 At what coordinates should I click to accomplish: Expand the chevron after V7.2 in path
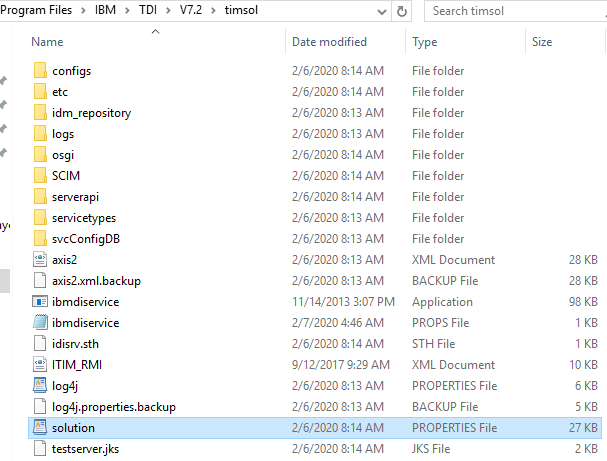pyautogui.click(x=212, y=11)
